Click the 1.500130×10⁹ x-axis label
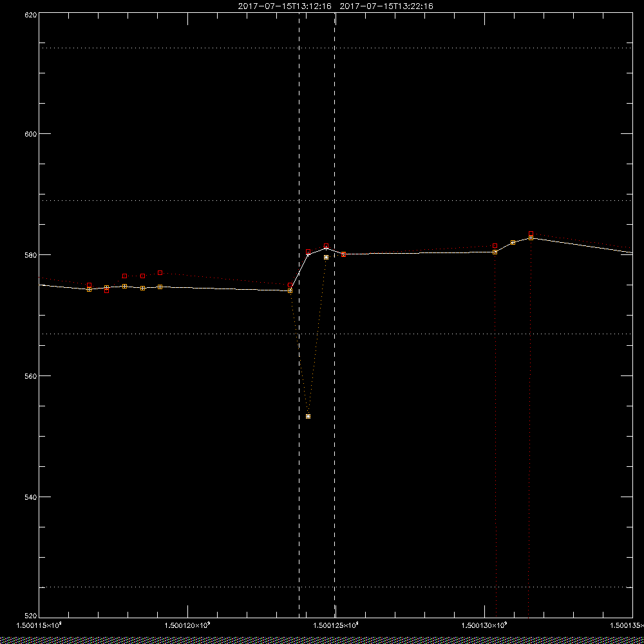 (x=485, y=625)
